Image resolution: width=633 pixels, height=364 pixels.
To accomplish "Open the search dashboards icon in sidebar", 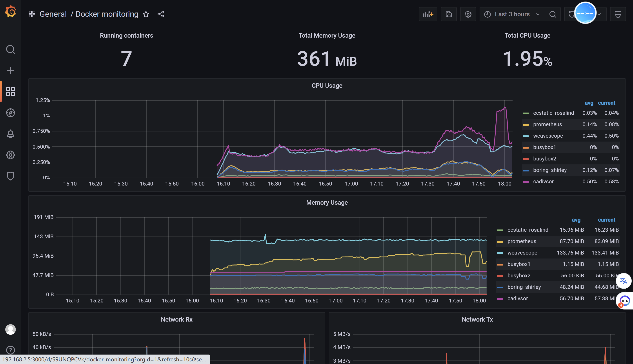I will pyautogui.click(x=11, y=49).
